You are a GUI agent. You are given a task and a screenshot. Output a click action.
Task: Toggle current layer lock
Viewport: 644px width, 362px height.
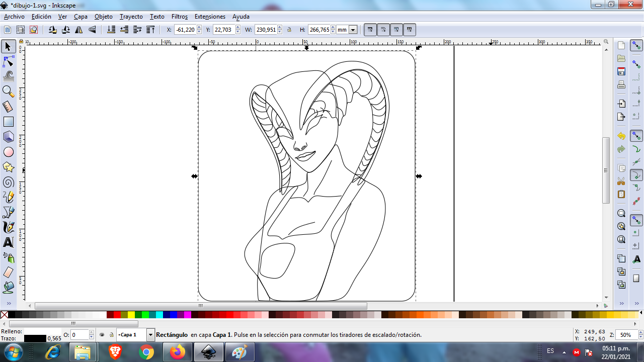tap(111, 334)
